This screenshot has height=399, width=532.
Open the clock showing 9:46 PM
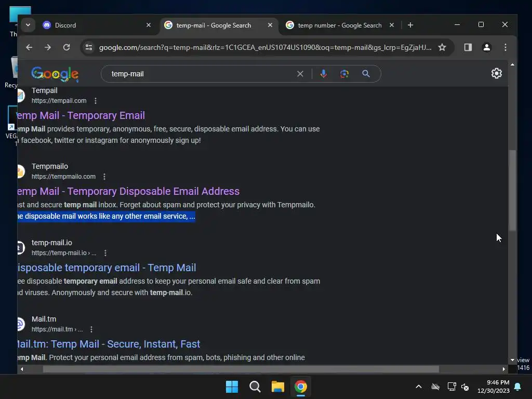pos(494,387)
